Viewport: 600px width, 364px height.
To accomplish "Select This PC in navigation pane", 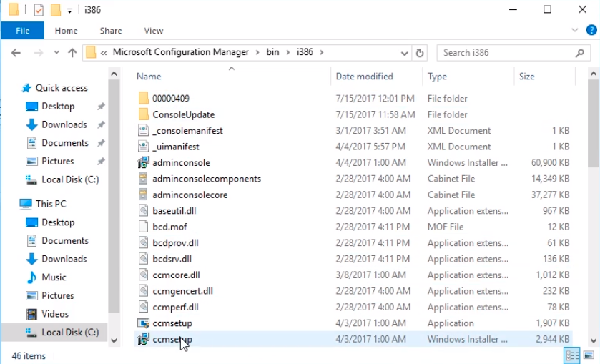I will click(x=51, y=204).
